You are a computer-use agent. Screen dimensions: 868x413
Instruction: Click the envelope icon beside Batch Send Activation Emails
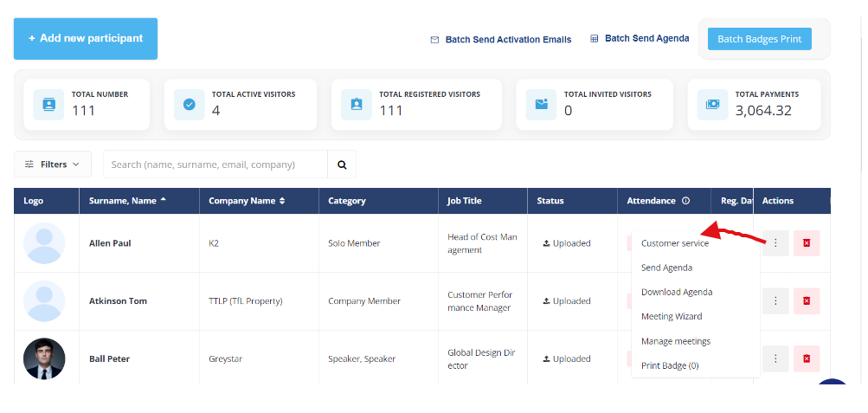tap(434, 40)
